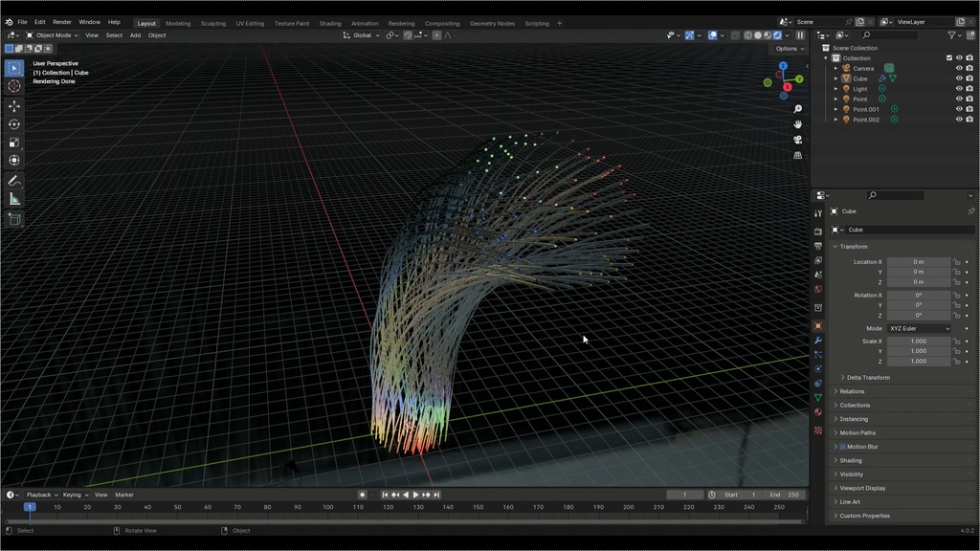Open the Keying menu in timeline
The width and height of the screenshot is (980, 551).
(x=74, y=495)
